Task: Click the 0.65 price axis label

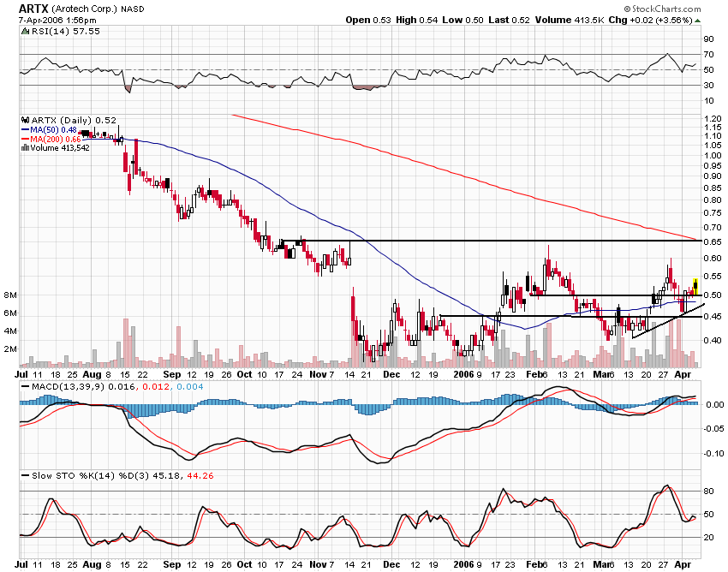Action: 713,241
